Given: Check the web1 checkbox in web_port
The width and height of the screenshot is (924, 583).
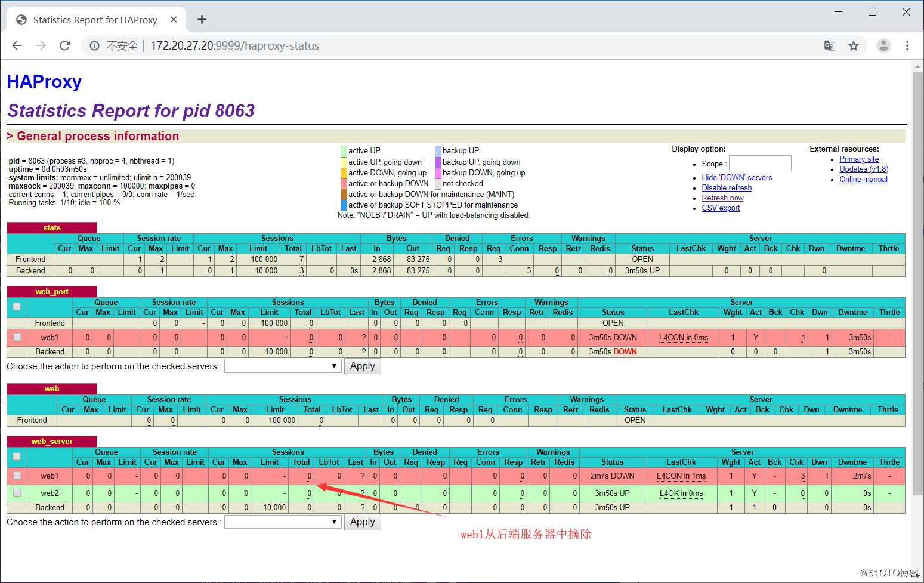Looking at the screenshot, I should (x=17, y=337).
